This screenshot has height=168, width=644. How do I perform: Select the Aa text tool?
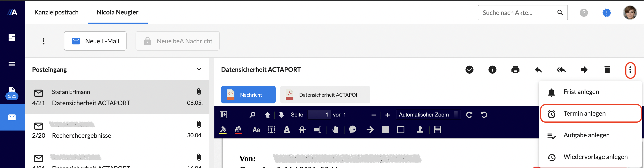coord(256,130)
